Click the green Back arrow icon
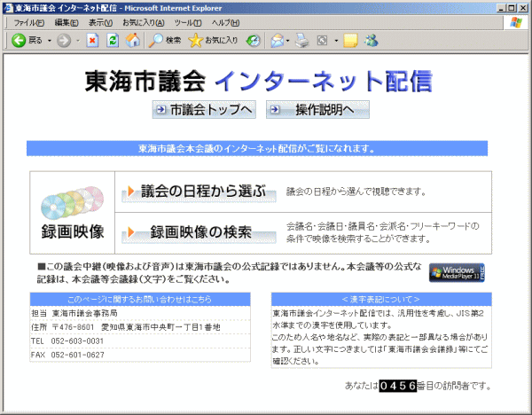The width and height of the screenshot is (532, 415). [x=19, y=41]
